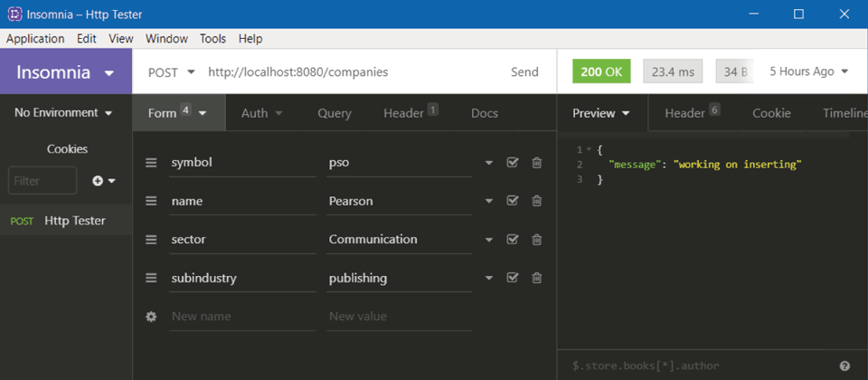Open the plus create-request menu in sidebar
This screenshot has width=868, height=380.
click(x=103, y=181)
